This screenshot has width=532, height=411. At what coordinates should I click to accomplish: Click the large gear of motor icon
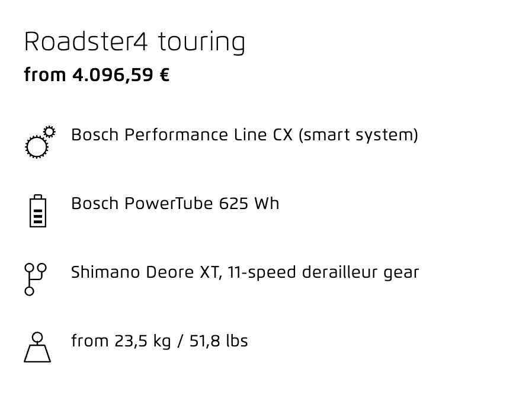point(37,147)
